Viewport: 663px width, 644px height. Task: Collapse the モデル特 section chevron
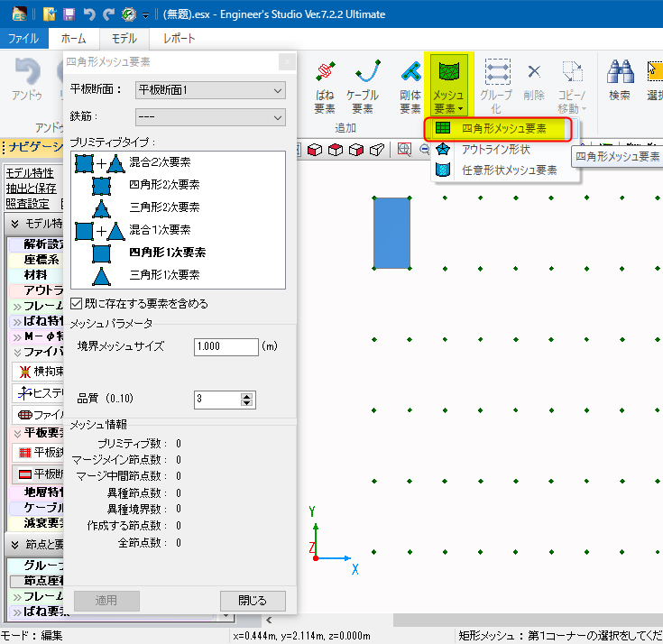[14, 224]
